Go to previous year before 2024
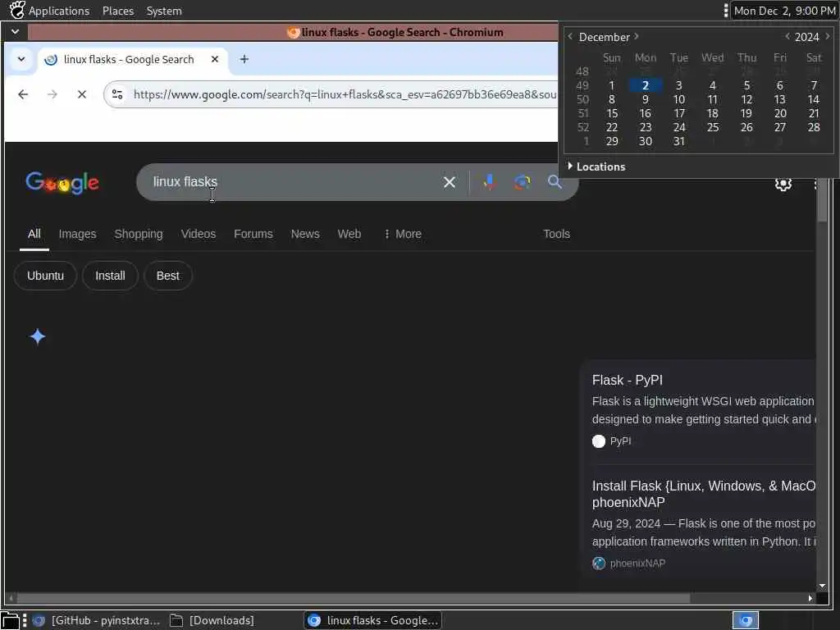 click(x=787, y=36)
